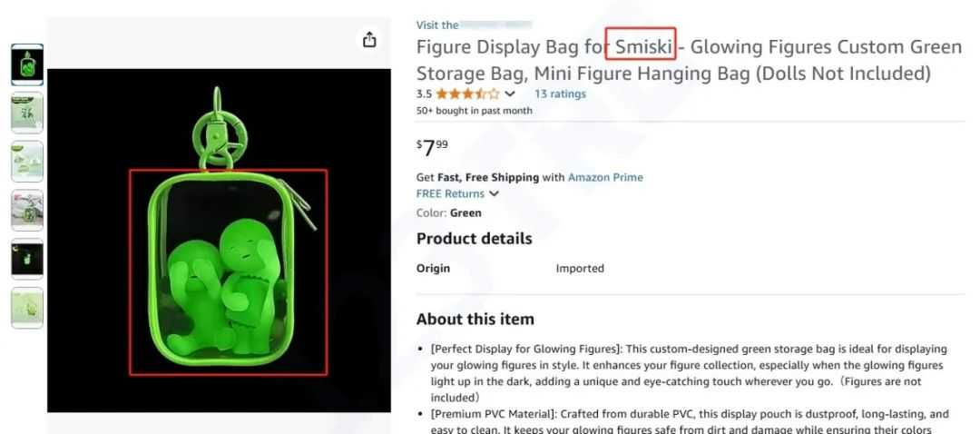This screenshot has height=434, width=980.
Task: Click the share icon above product image
Action: pyautogui.click(x=369, y=39)
